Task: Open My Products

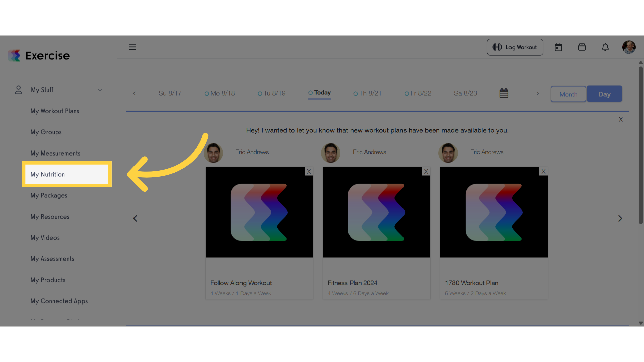Action: coord(48,280)
